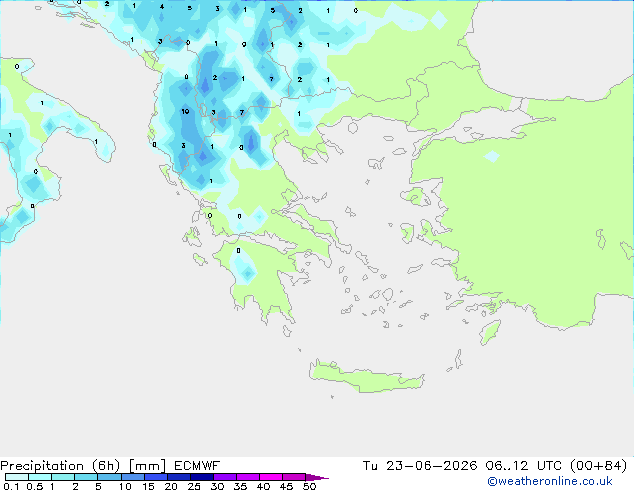
Task: Click the '06..12 UTC' time range text
Action: point(524,466)
